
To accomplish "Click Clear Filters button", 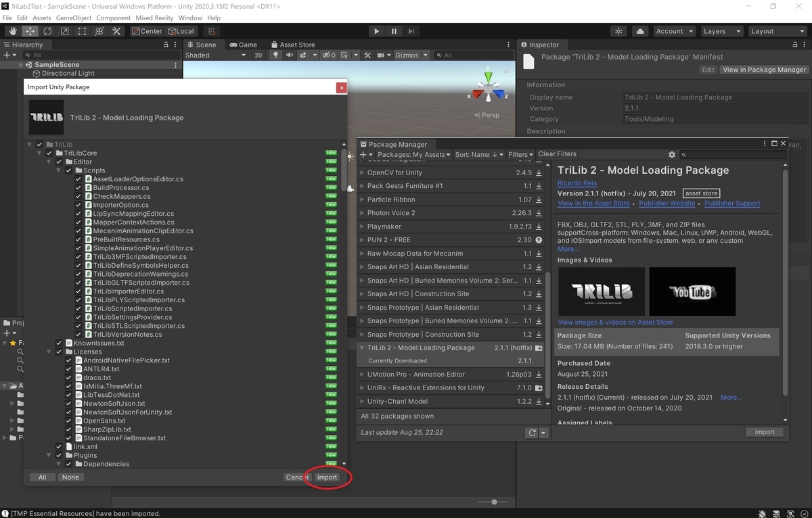I will (x=558, y=155).
